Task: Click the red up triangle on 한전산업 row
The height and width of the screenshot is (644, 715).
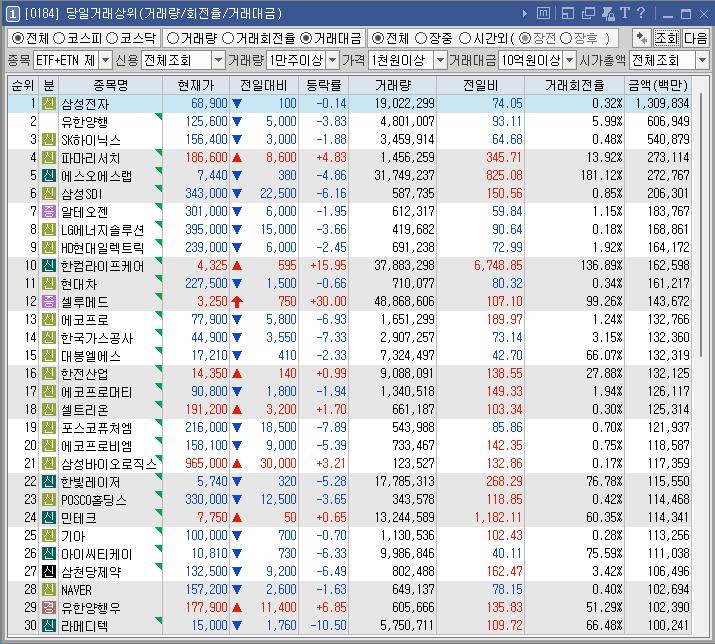Action: [x=237, y=374]
